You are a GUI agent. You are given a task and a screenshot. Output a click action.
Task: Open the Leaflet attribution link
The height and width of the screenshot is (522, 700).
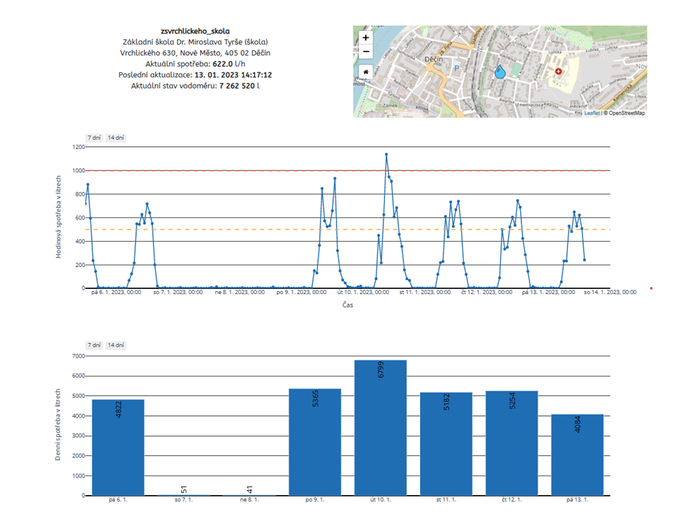coord(592,113)
